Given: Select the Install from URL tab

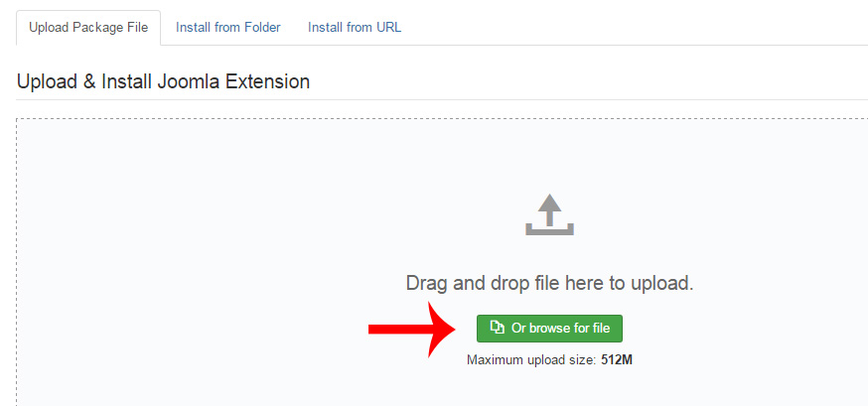Looking at the screenshot, I should coord(355,28).
